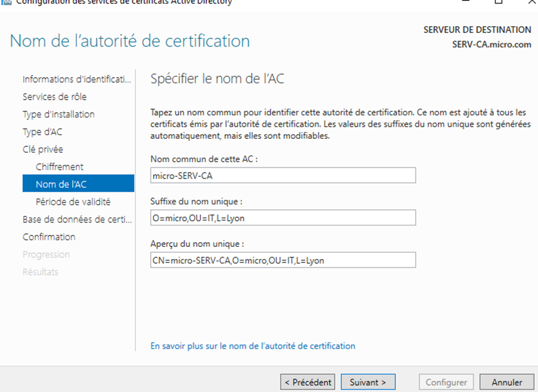This screenshot has height=392, width=538.
Task: Select Clé privée in the sidebar
Action: pyautogui.click(x=43, y=149)
